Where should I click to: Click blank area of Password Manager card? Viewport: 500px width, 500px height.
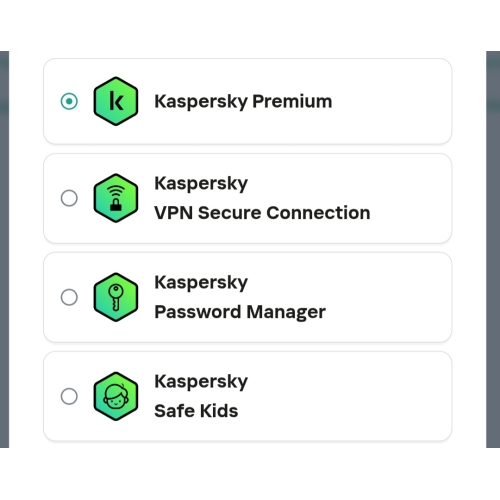(x=390, y=297)
